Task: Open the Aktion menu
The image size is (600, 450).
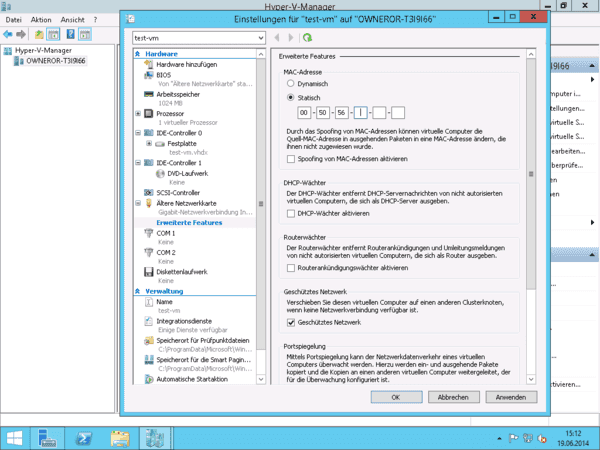Action: coord(41,20)
